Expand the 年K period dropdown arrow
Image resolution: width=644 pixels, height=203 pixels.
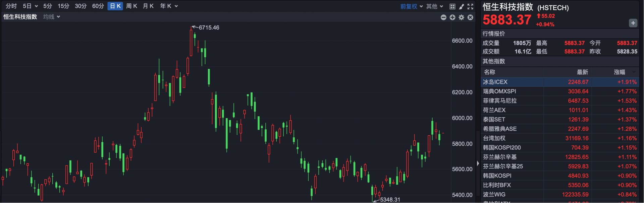click(x=176, y=6)
